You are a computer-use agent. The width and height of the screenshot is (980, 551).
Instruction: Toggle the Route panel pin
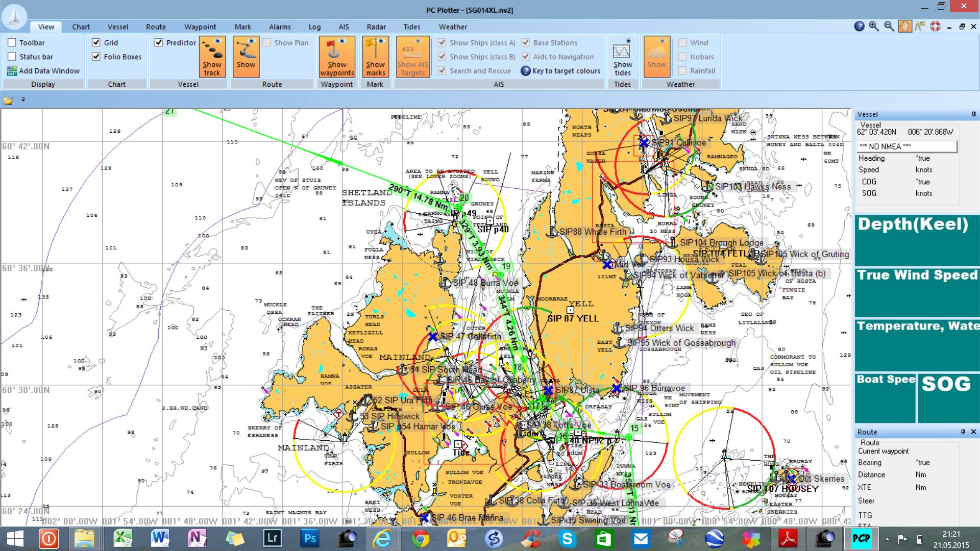pos(963,432)
